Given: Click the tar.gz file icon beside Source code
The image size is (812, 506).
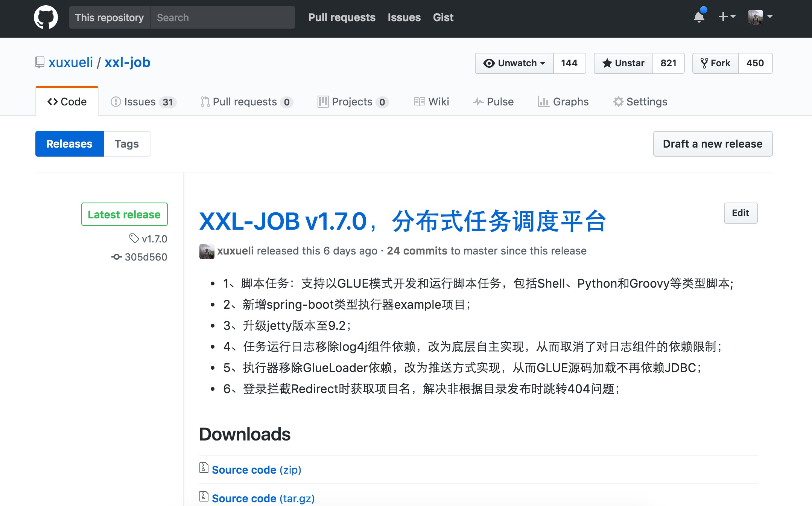Looking at the screenshot, I should (204, 496).
